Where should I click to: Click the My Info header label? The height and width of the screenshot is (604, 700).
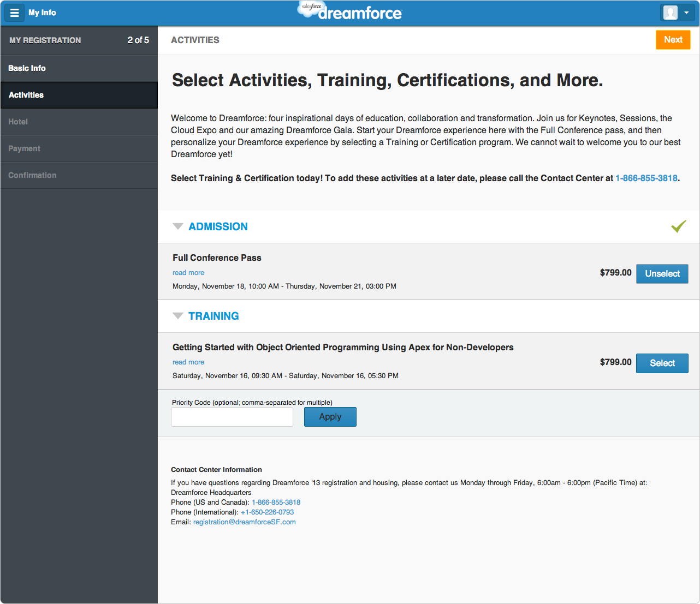(x=42, y=13)
